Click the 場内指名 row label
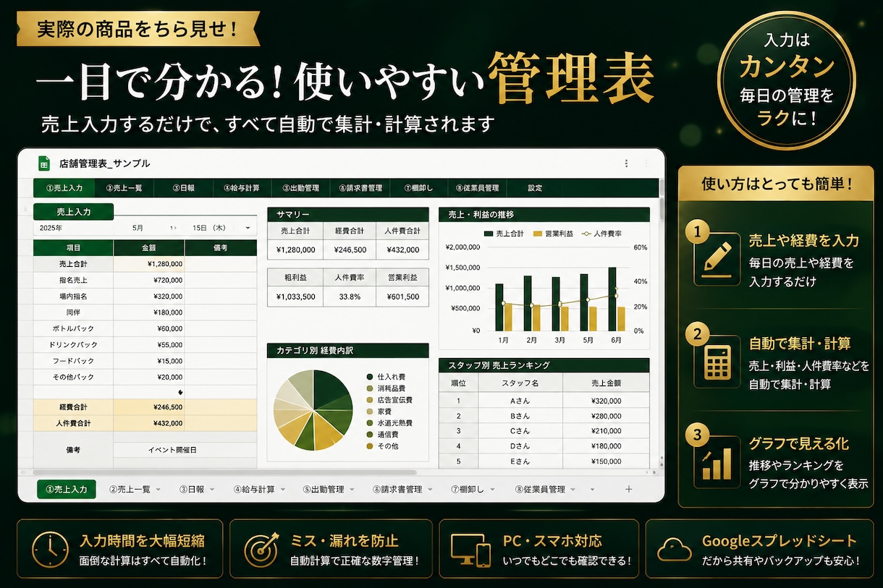The width and height of the screenshot is (883, 588). coord(73,297)
